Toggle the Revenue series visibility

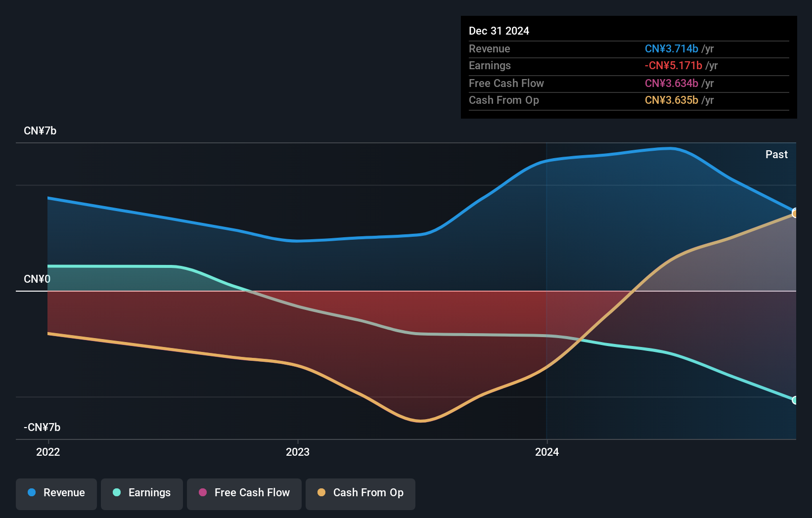[x=56, y=493]
